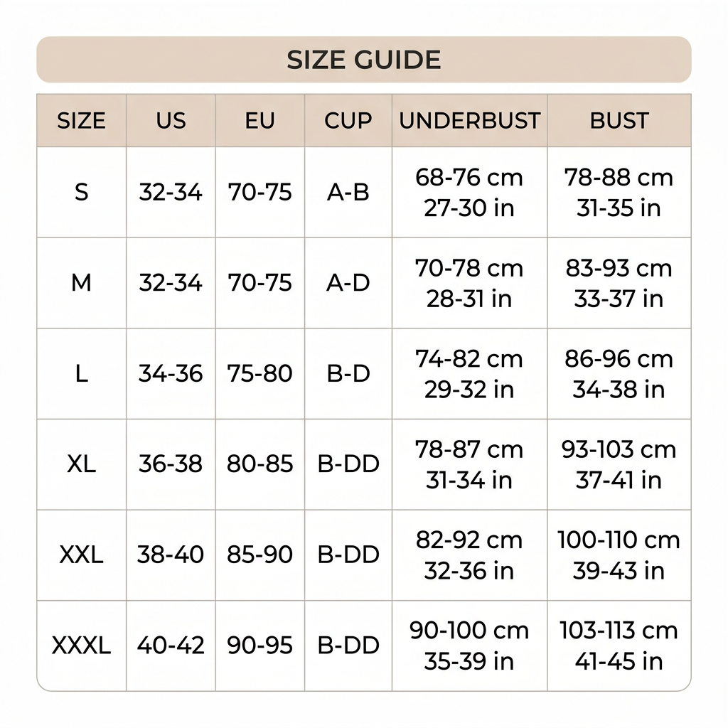Click the A-D cup cell
The width and height of the screenshot is (728, 728).
coord(348,283)
